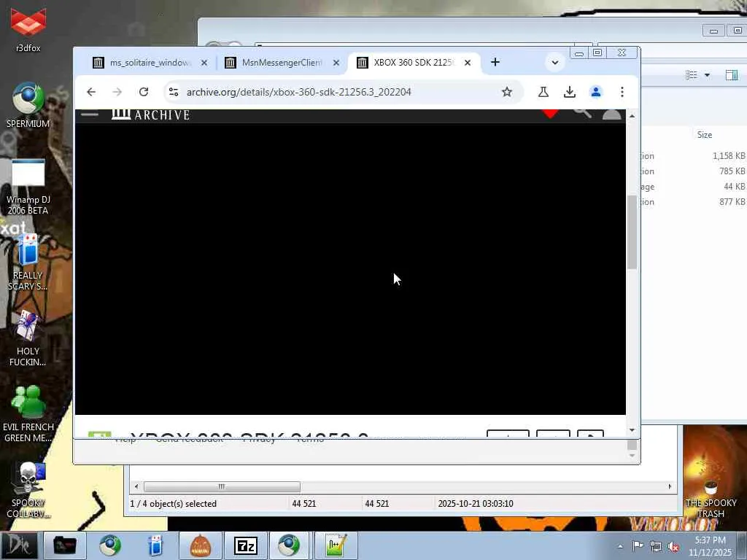Open the Archive.org hamburger menu
The width and height of the screenshot is (747, 560).
point(90,114)
